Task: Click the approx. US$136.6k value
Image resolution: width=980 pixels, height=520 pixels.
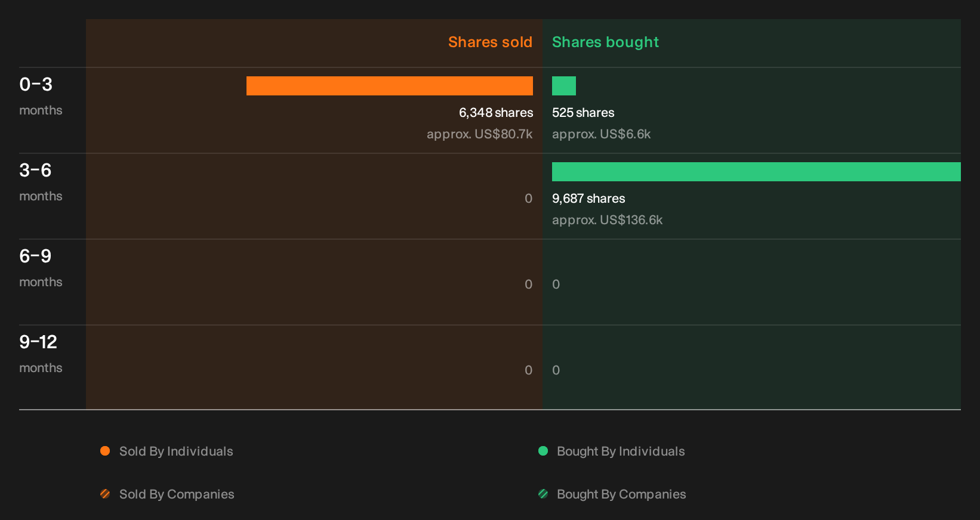Action: [x=607, y=220]
